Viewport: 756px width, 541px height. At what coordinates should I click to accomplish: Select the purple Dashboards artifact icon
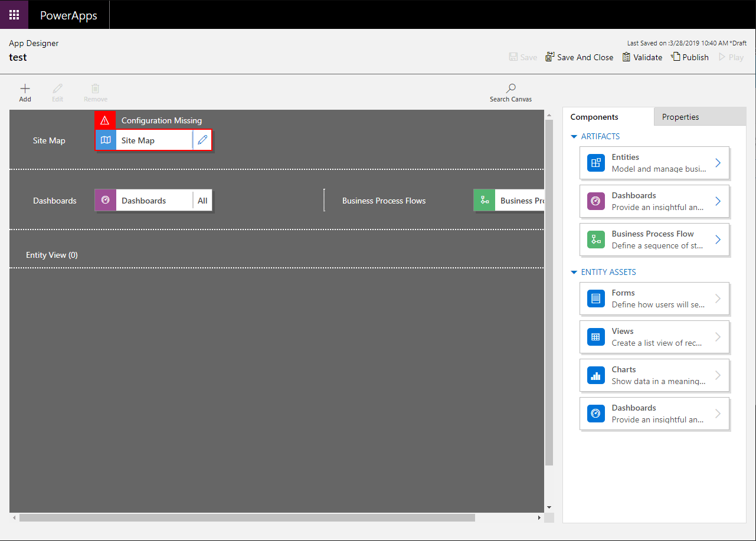[x=596, y=201]
